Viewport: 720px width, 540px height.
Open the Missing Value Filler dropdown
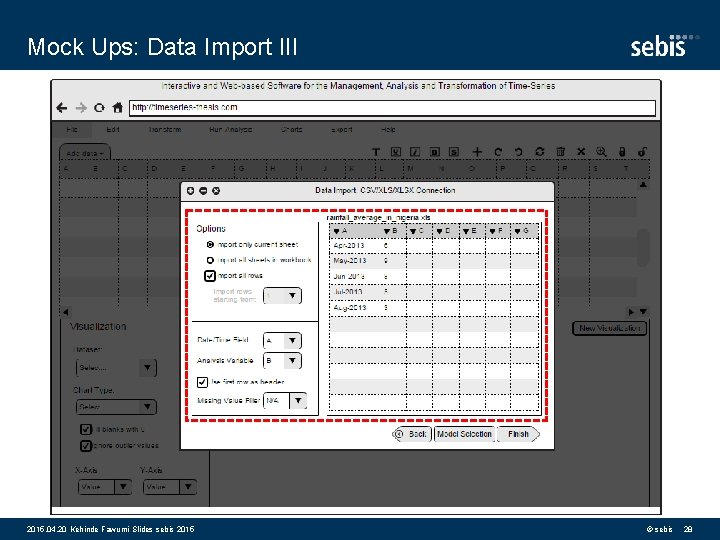click(285, 401)
